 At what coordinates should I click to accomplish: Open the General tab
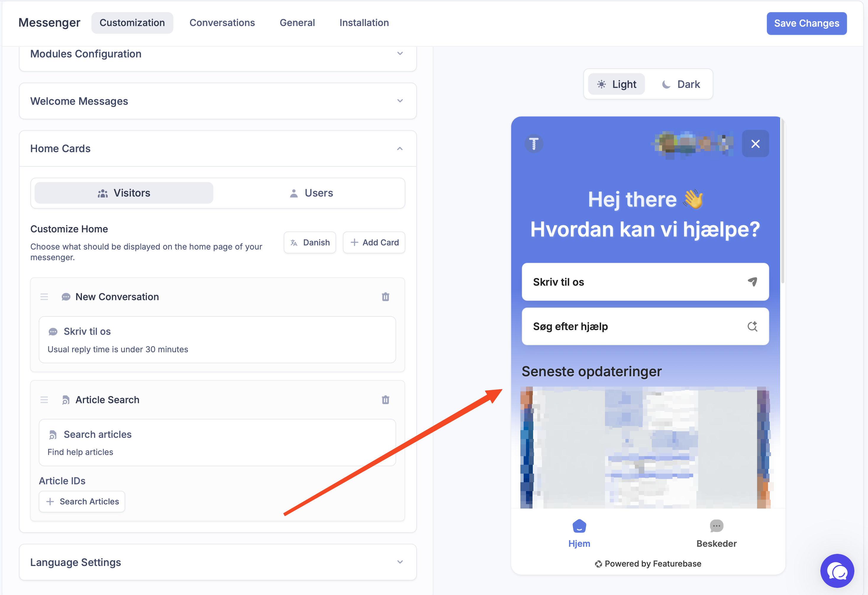click(x=297, y=23)
